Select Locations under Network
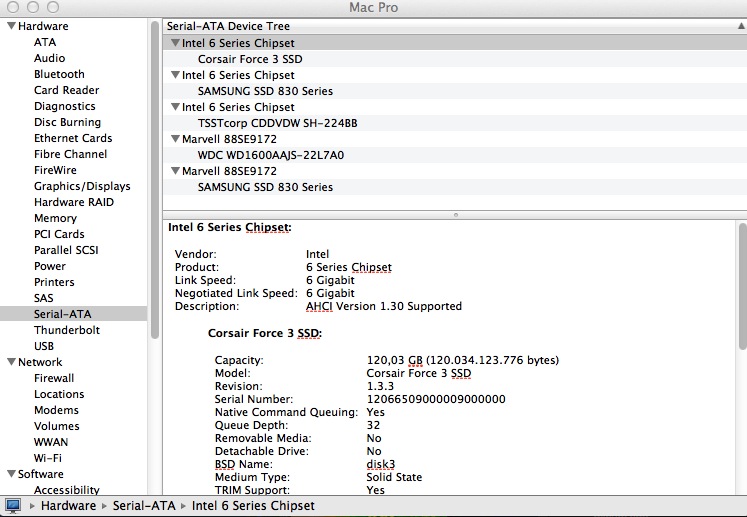The width and height of the screenshot is (747, 517). coord(59,394)
